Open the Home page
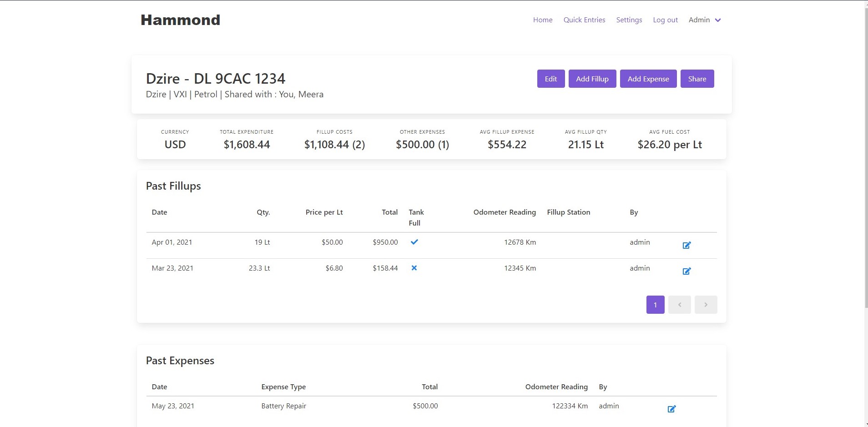The width and height of the screenshot is (868, 427). pos(543,20)
